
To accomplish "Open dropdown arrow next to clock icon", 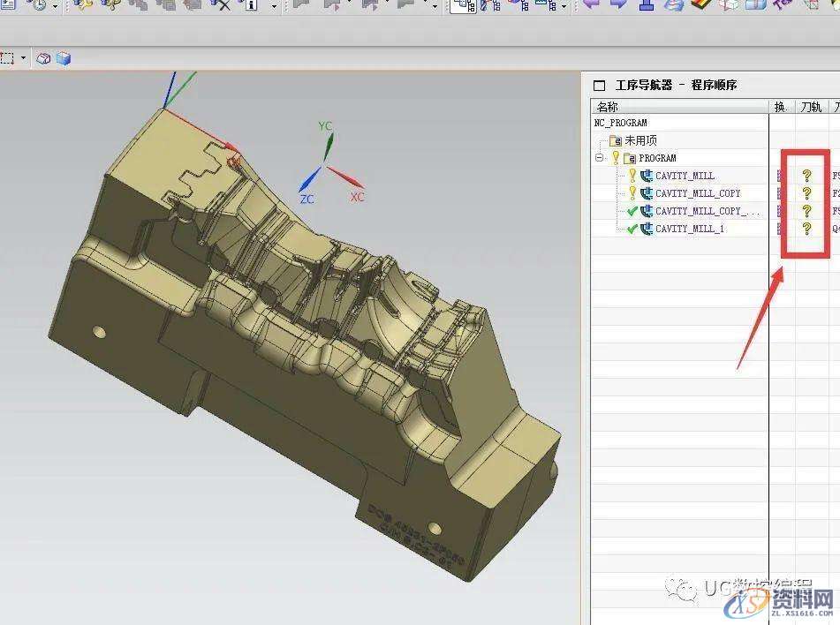I will tap(55, 6).
